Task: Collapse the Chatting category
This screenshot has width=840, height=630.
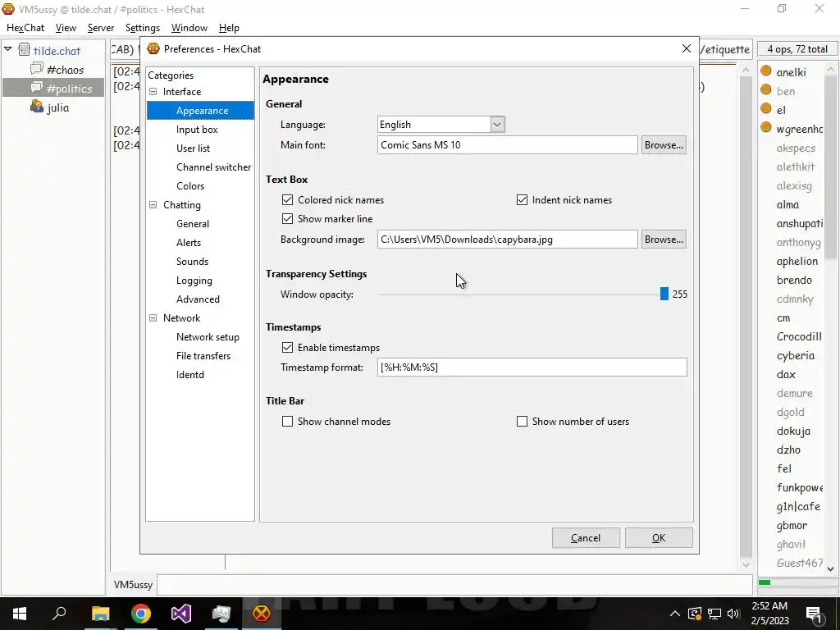Action: coord(153,204)
